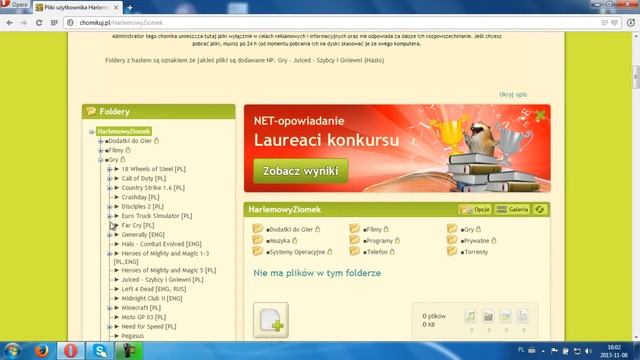Expand Dodatki do Gier tree node

pos(100,141)
